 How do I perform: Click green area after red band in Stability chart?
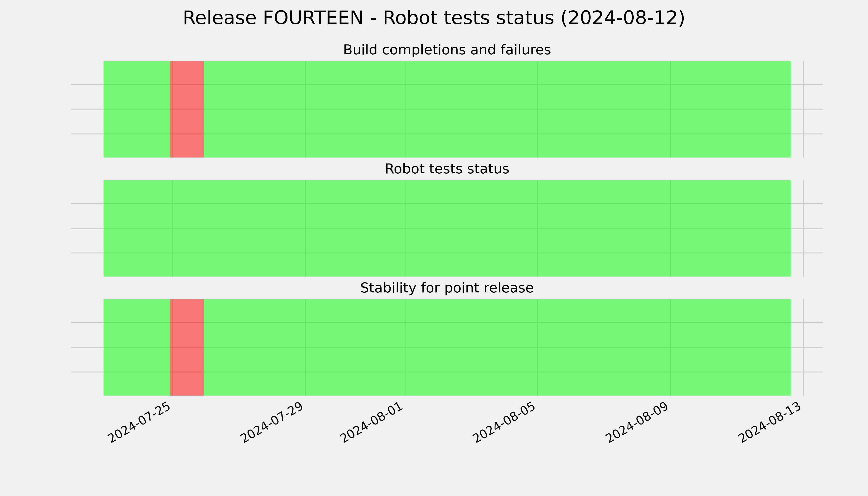click(x=497, y=347)
